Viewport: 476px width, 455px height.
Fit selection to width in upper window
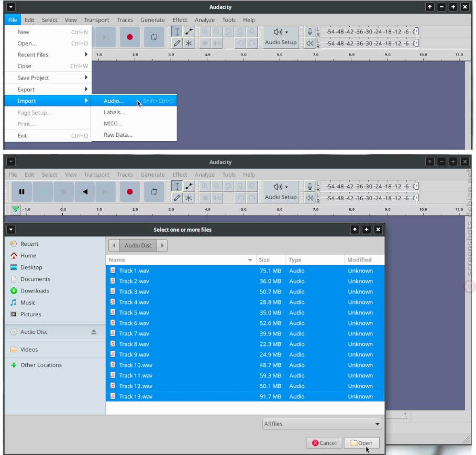pos(229,31)
